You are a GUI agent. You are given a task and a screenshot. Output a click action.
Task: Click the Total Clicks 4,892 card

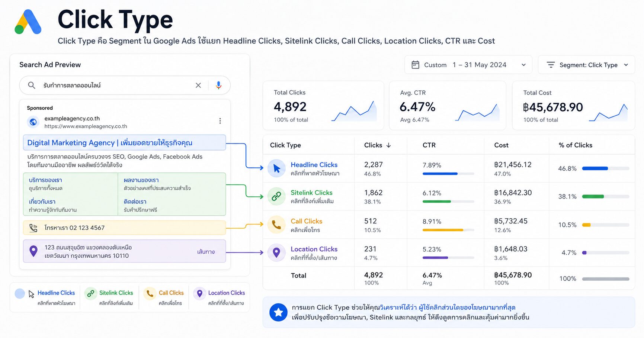(x=323, y=106)
